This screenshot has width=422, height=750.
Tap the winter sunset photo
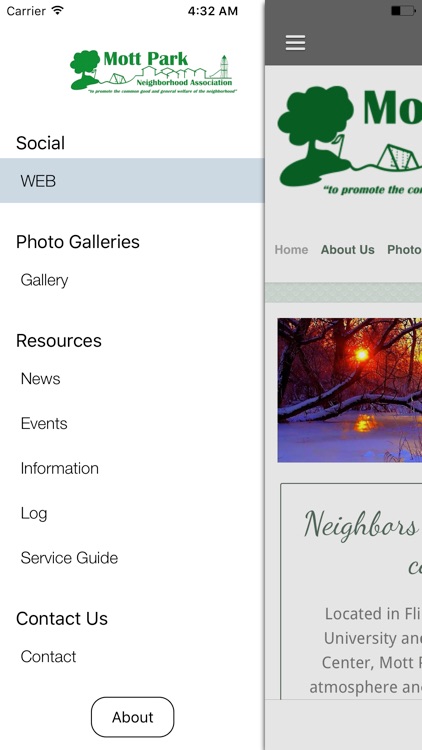[x=350, y=390]
